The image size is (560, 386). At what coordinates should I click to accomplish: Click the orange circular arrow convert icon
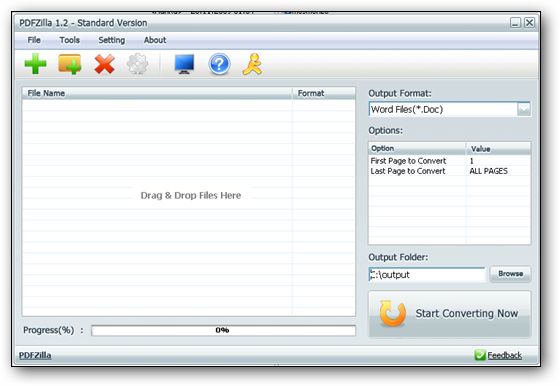[392, 314]
